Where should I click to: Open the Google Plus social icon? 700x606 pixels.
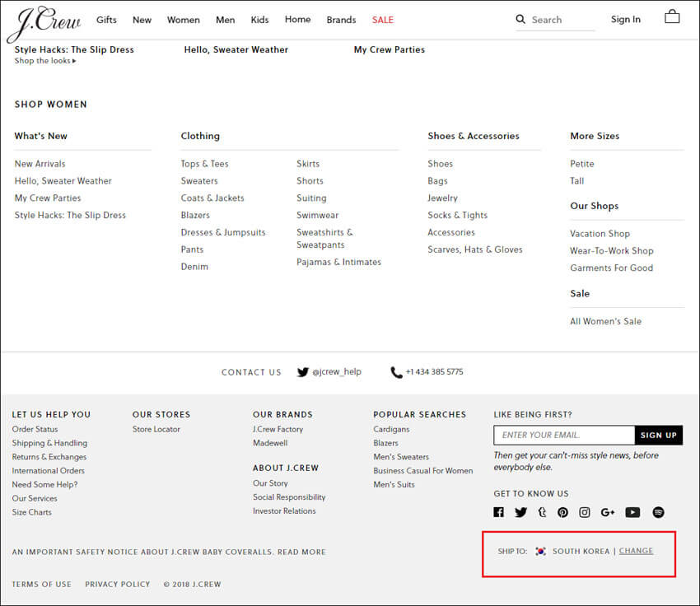(x=608, y=512)
